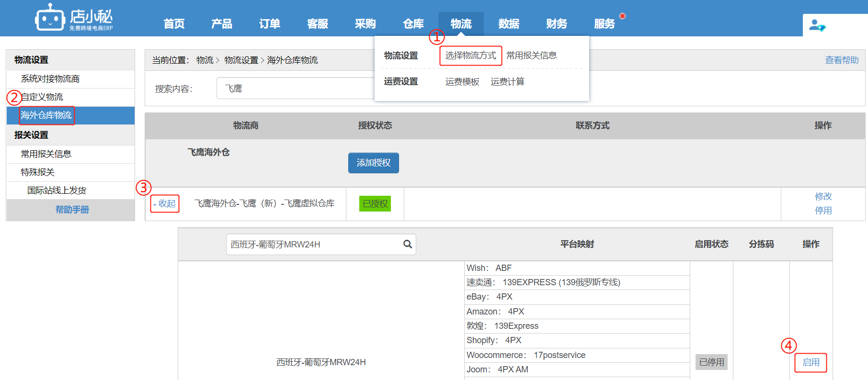
Task: Select 常用报关信息 in the dropdown menu
Action: pyautogui.click(x=532, y=56)
